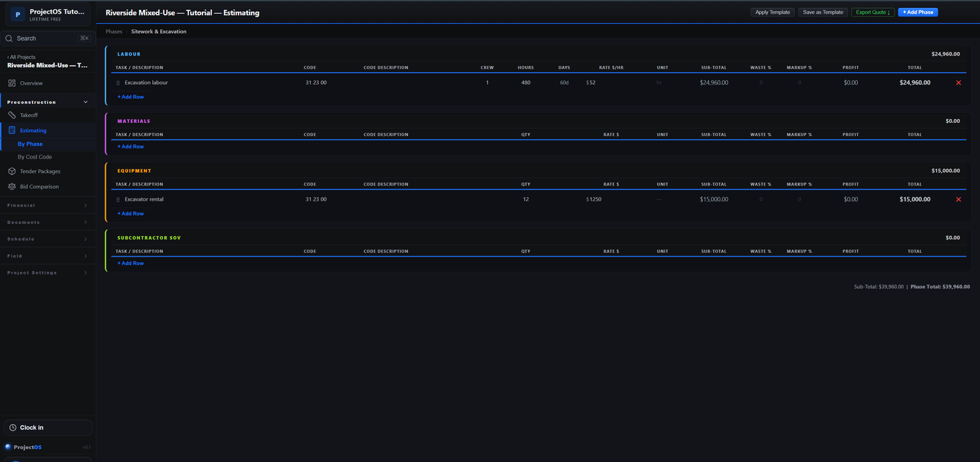Add a row to Subcontractor SOV
The image size is (980, 462).
131,263
